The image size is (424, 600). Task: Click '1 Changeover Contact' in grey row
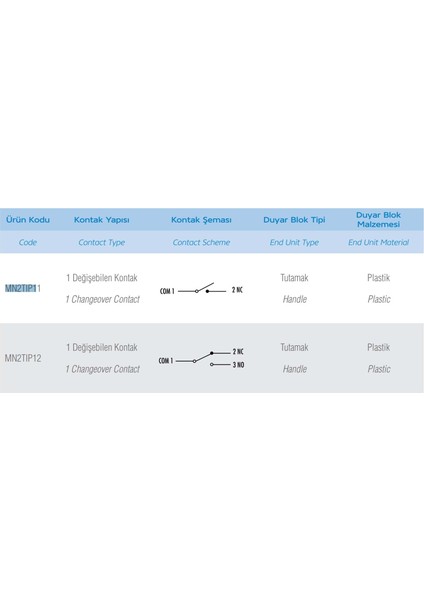pos(103,369)
